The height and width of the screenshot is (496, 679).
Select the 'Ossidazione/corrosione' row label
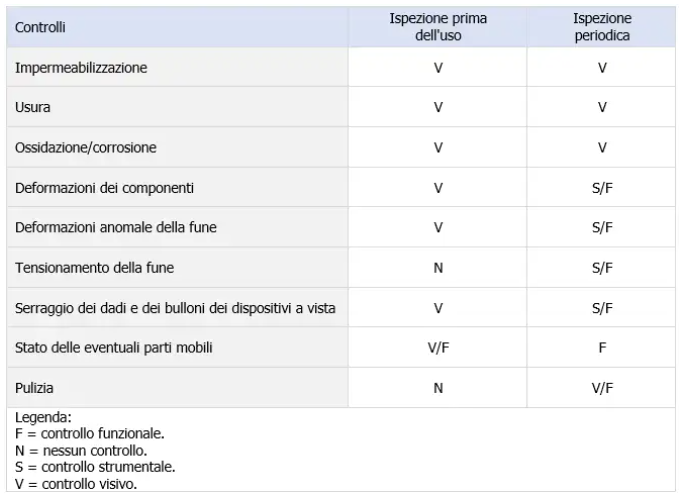coord(86,147)
